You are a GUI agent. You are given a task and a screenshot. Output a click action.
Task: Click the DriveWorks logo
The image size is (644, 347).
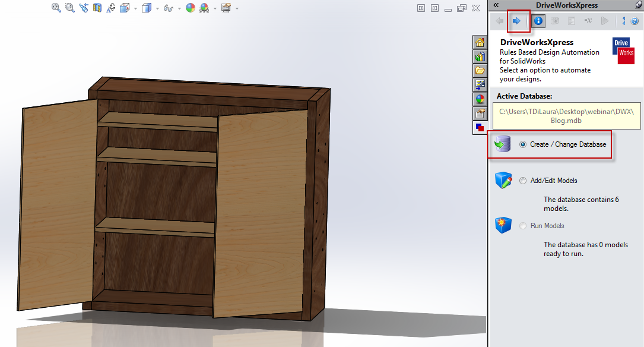[623, 51]
